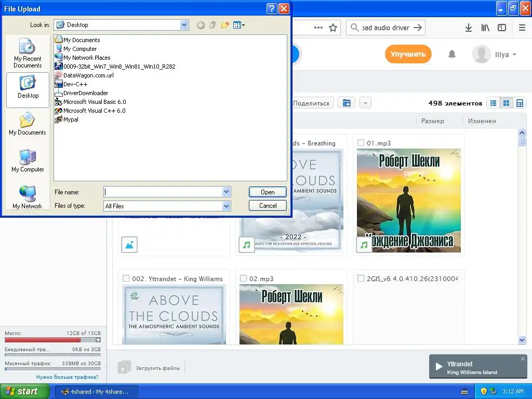This screenshot has height=399, width=532.
Task: Switch to thumbnail grid view
Action: pos(506,103)
